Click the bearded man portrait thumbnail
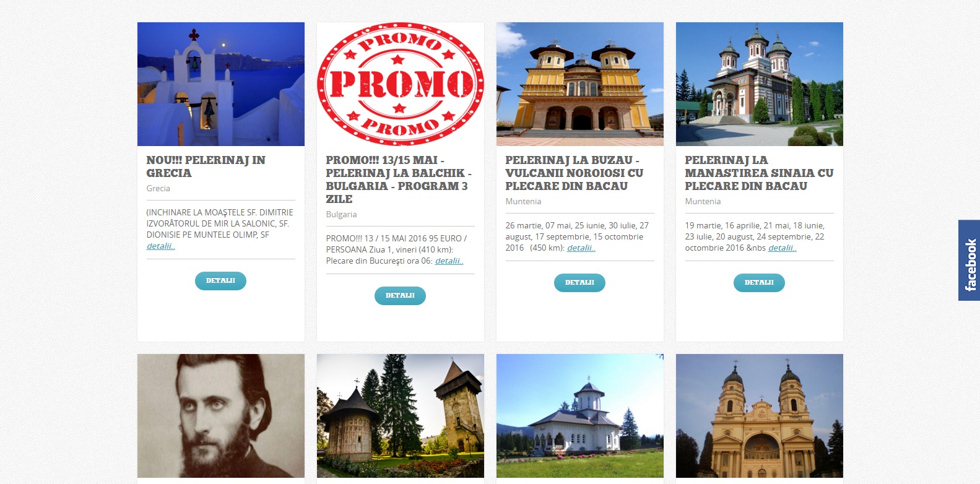Screen dimensions: 980x484 click(x=221, y=416)
